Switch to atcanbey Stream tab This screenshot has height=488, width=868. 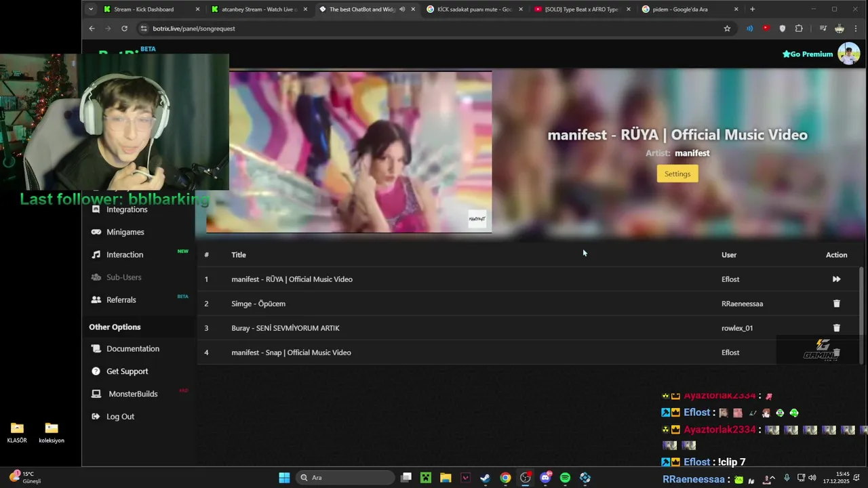(x=260, y=9)
